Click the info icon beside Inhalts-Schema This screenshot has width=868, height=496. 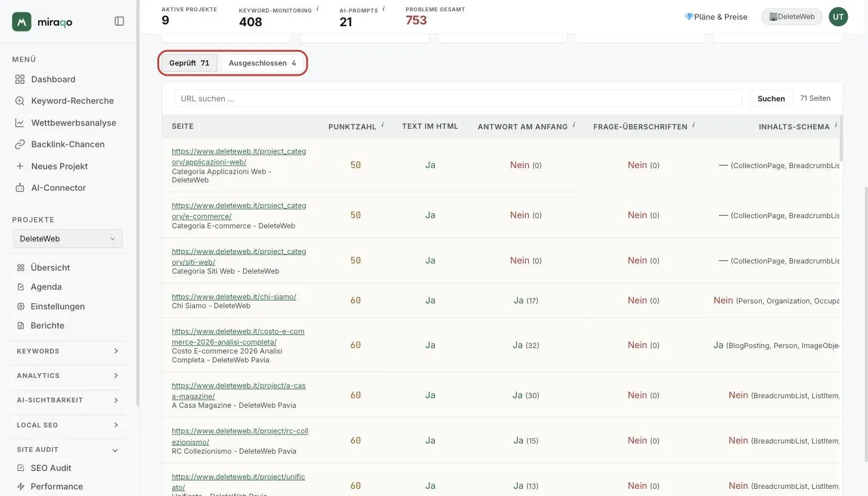click(836, 125)
